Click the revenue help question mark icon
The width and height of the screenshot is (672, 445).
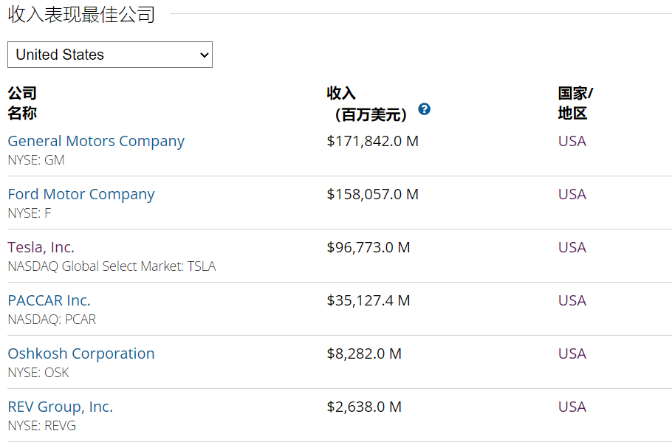coord(424,109)
